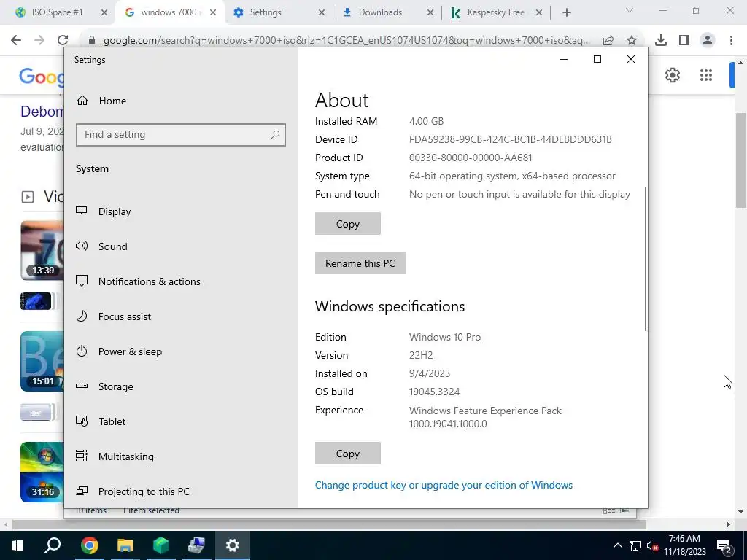Open Google quick settings gear
The height and width of the screenshot is (560, 747).
672,75
